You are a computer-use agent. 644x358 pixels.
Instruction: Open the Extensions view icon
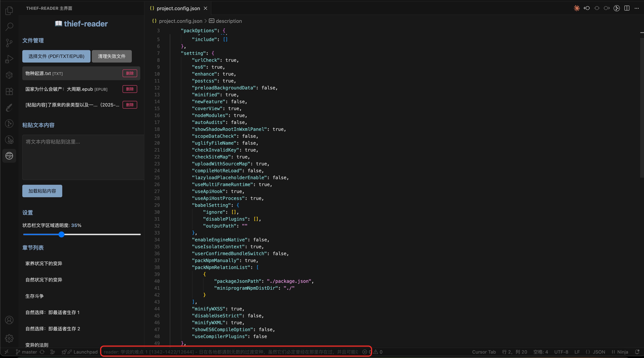point(9,91)
